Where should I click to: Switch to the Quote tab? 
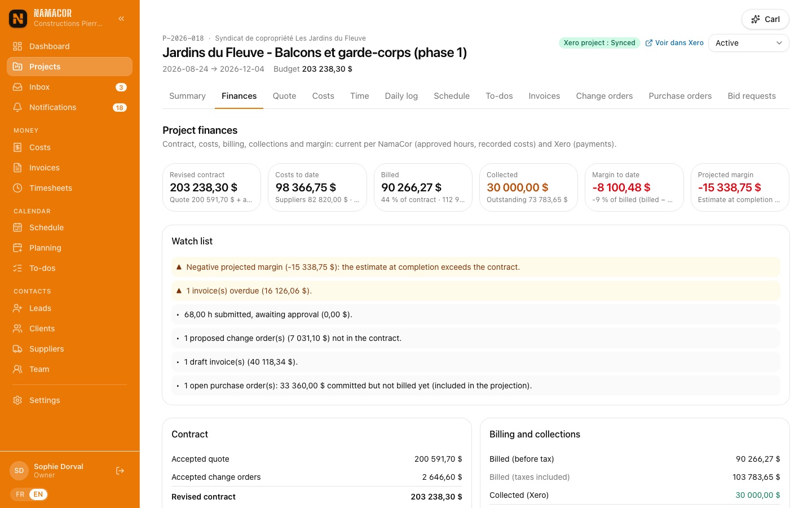(x=284, y=96)
